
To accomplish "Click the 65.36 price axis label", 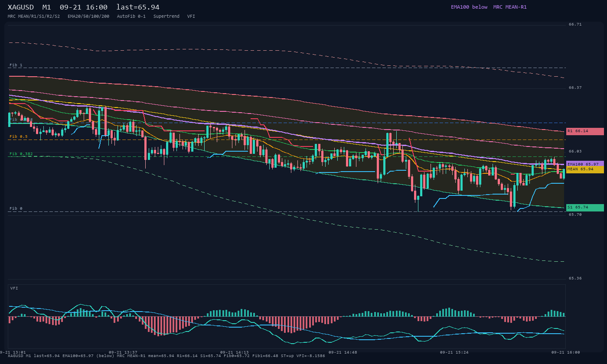I will (575, 279).
